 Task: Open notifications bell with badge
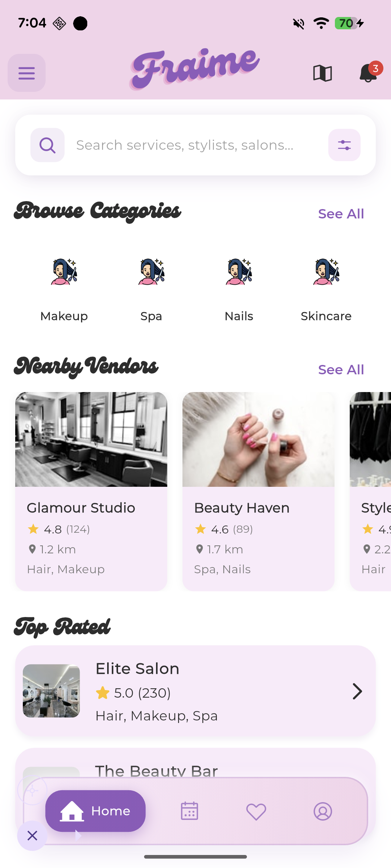pyautogui.click(x=369, y=72)
